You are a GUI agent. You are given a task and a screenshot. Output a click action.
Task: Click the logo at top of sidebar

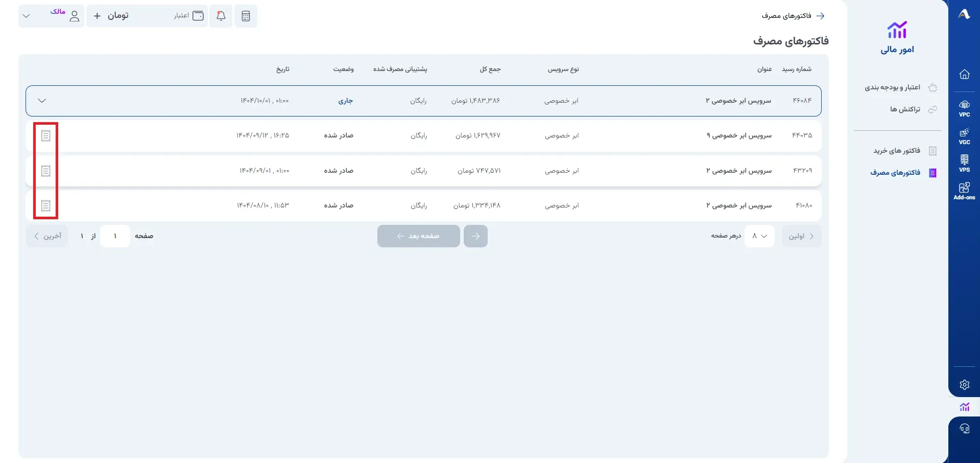coord(964,14)
